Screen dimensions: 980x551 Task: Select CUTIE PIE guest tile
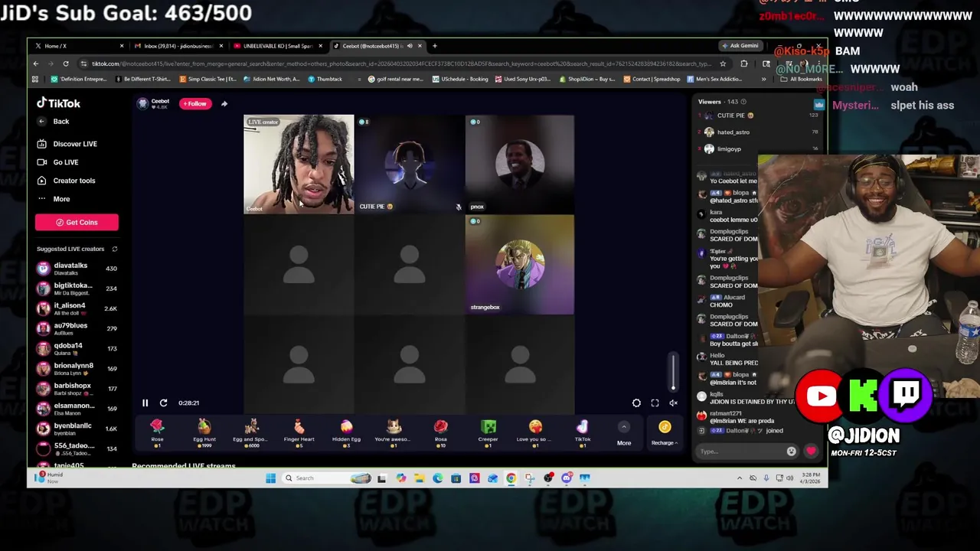[x=410, y=165]
